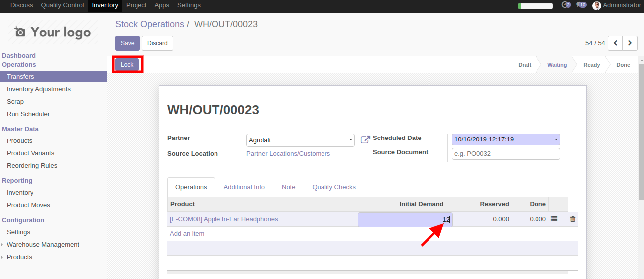Switch to the Additional Info tab

244,187
